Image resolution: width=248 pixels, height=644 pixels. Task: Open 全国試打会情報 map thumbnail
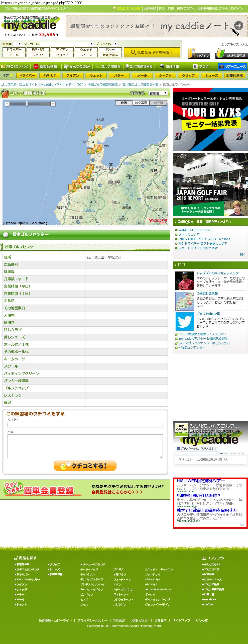coord(185,301)
